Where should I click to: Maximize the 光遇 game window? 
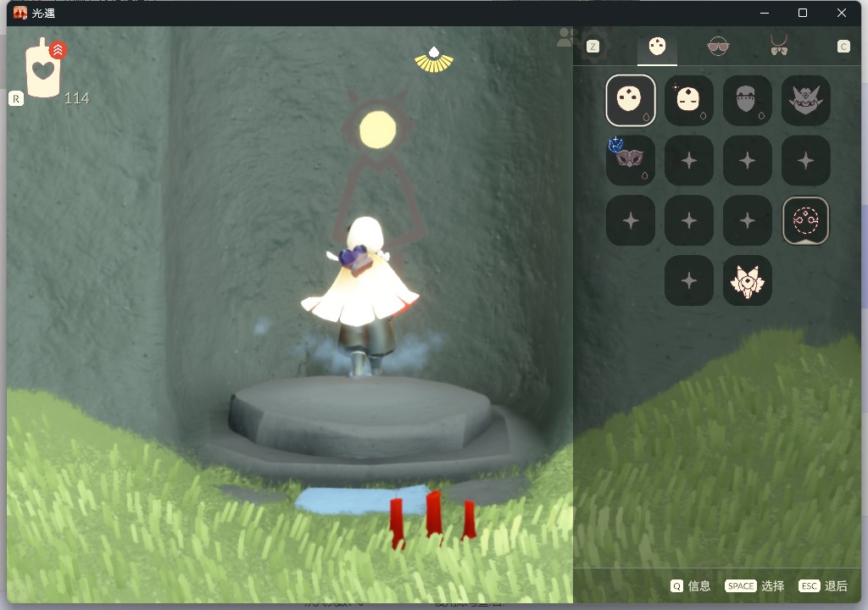(803, 13)
